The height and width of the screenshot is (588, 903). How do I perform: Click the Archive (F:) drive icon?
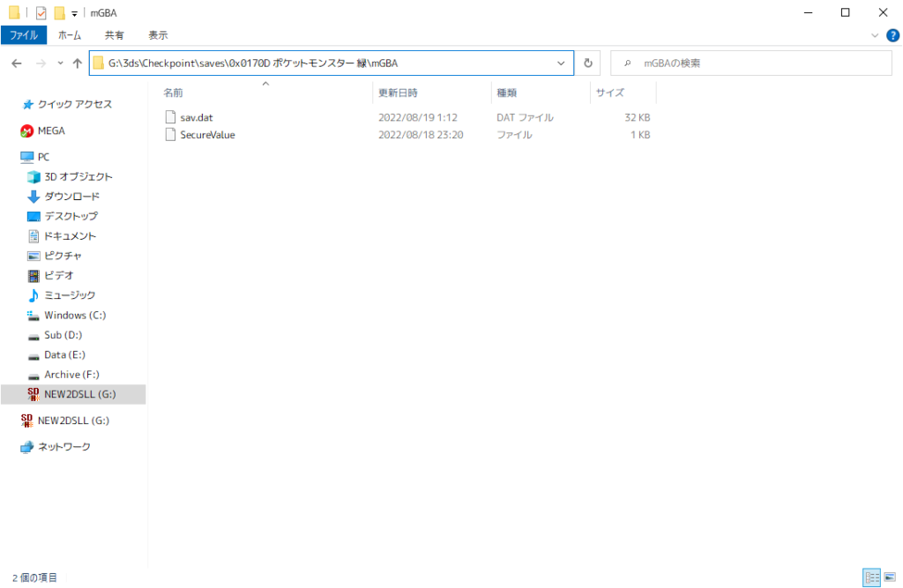[x=34, y=376]
